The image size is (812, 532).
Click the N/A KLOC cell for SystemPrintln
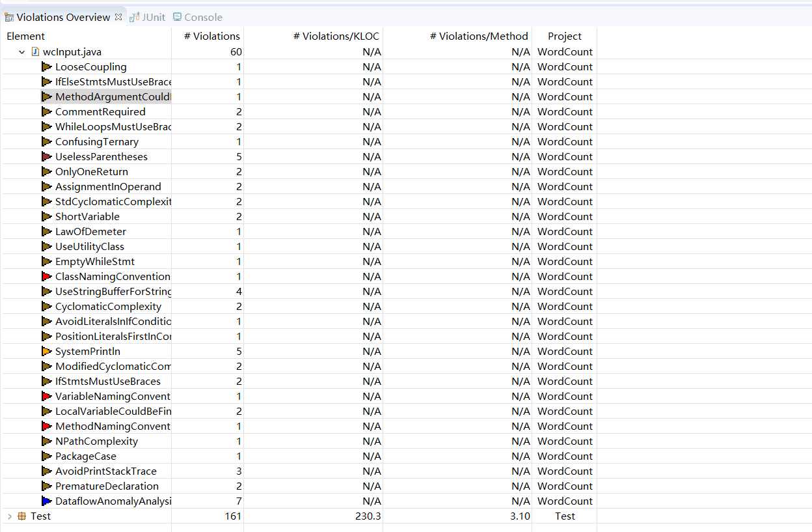(372, 352)
